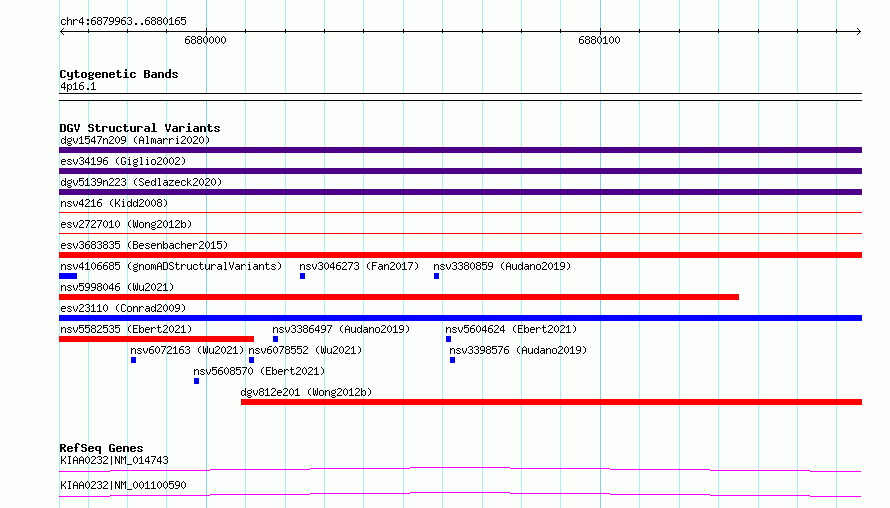Viewport: 890px width, 508px height.
Task: Open the nsv3046273 (Fan2017) label
Action: click(x=359, y=266)
